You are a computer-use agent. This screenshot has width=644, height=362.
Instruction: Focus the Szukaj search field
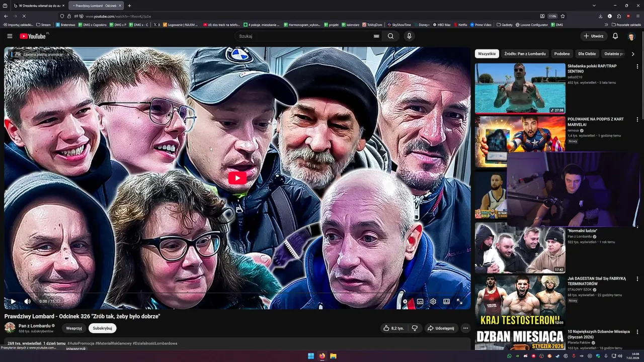pyautogui.click(x=305, y=36)
